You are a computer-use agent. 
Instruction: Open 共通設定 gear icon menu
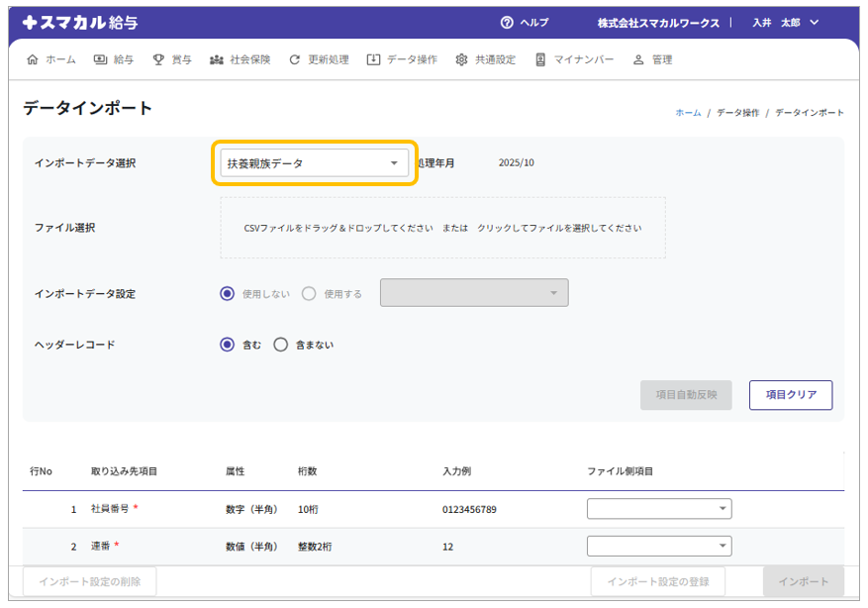[461, 59]
